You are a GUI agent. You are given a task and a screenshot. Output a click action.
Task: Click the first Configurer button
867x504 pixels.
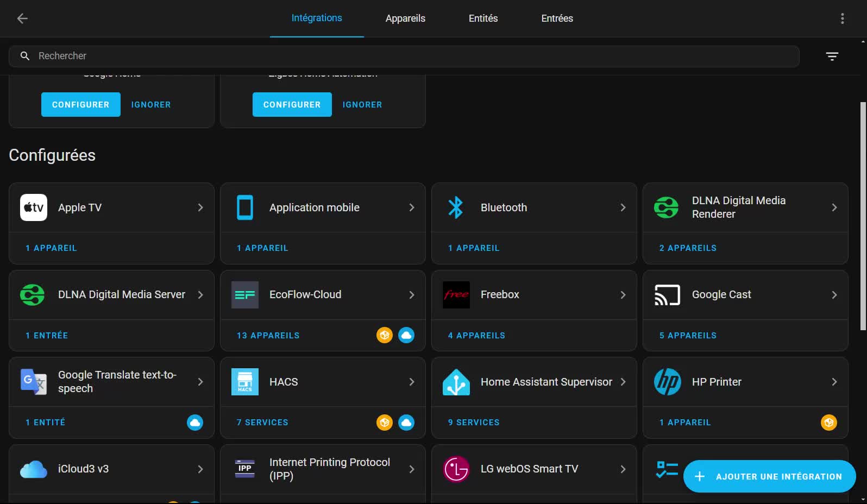point(81,104)
